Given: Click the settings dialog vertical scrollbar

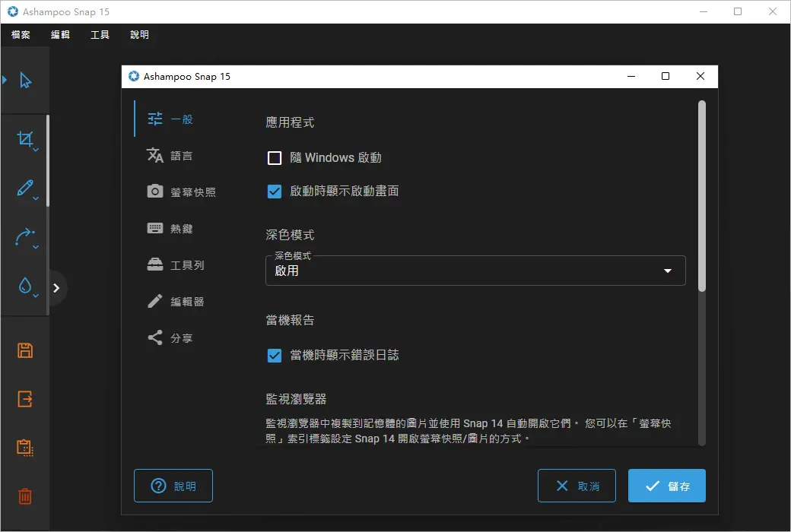Looking at the screenshot, I should (702, 195).
